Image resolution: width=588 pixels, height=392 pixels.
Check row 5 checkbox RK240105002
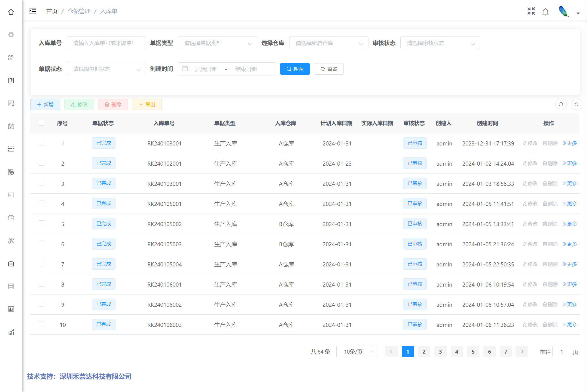(41, 223)
